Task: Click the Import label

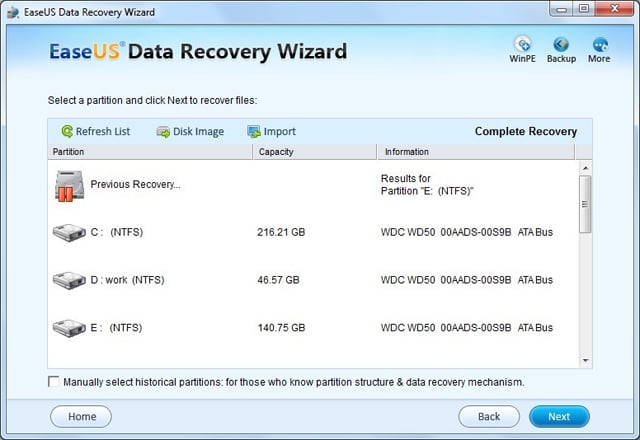Action: (x=280, y=131)
